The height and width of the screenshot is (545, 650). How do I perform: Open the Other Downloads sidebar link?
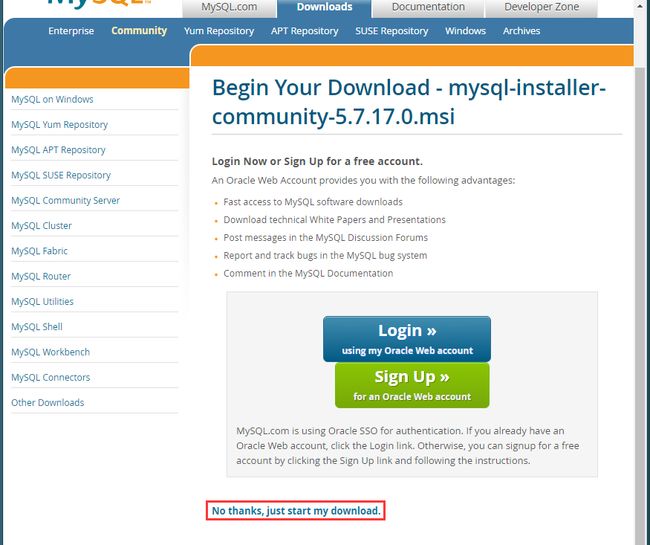coord(48,403)
